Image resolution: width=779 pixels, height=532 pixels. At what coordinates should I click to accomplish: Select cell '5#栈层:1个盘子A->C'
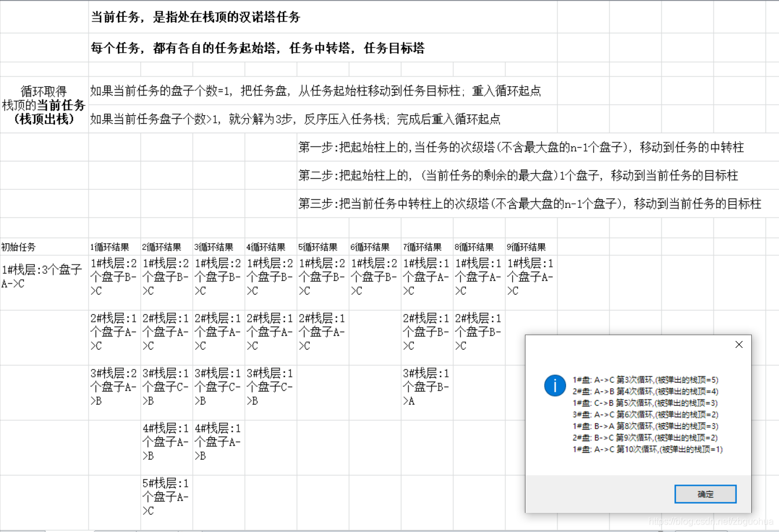[x=167, y=502]
